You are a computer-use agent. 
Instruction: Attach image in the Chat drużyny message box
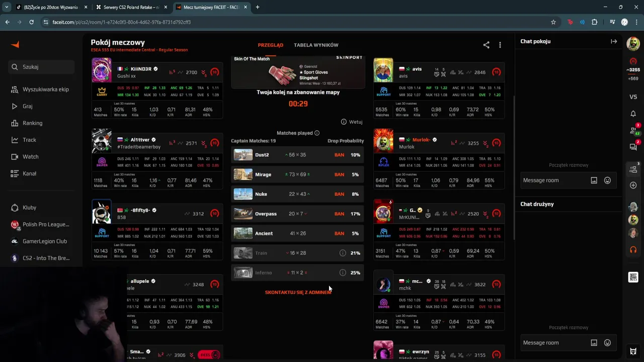[594, 343]
